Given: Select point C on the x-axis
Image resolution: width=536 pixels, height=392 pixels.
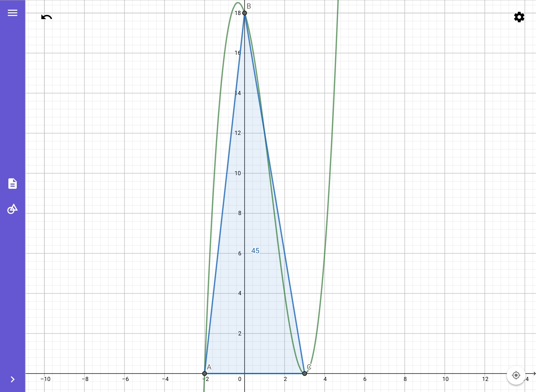Looking at the screenshot, I should tap(305, 373).
